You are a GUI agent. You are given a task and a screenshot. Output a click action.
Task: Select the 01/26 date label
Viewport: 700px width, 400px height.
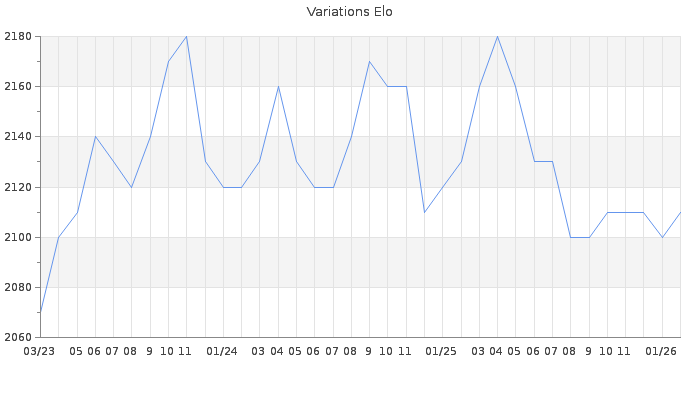pos(661,351)
